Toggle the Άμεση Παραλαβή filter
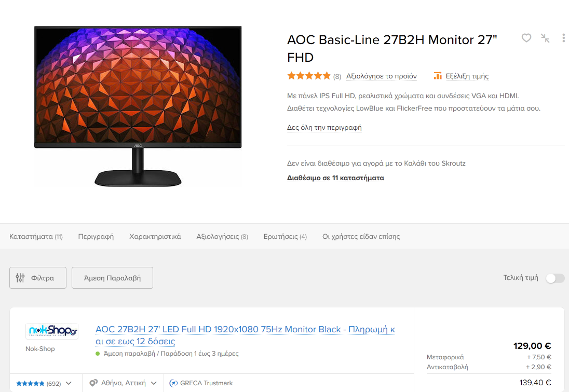Viewport: 569px width, 392px height. (x=112, y=278)
